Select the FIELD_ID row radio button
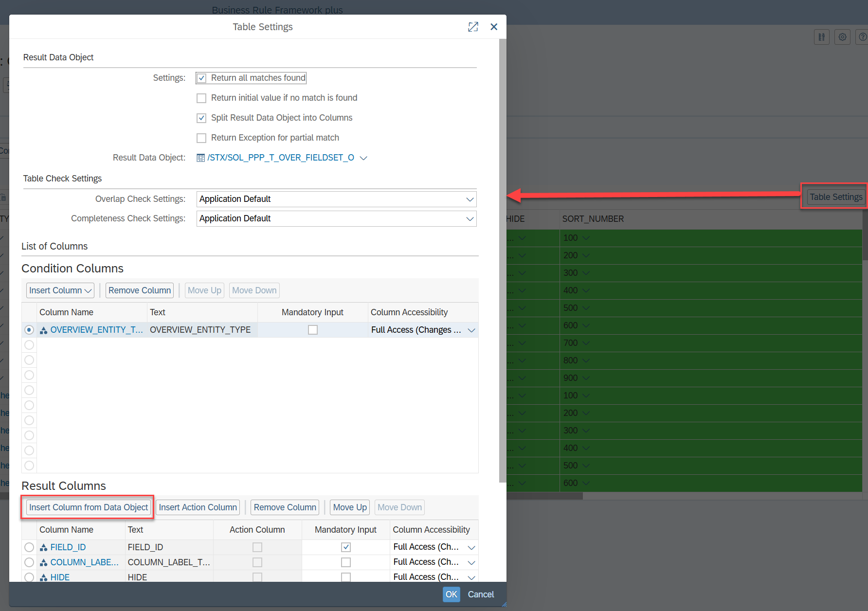The height and width of the screenshot is (611, 868). [x=29, y=547]
